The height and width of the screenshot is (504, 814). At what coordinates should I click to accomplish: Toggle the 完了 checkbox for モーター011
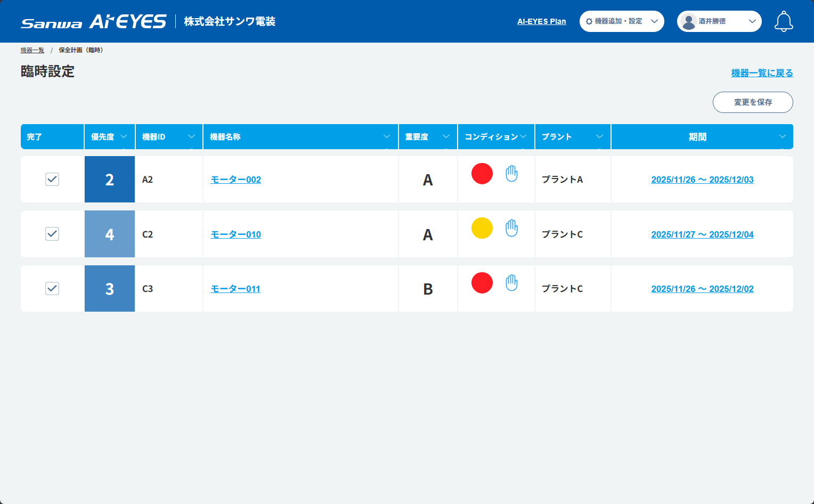(52, 288)
